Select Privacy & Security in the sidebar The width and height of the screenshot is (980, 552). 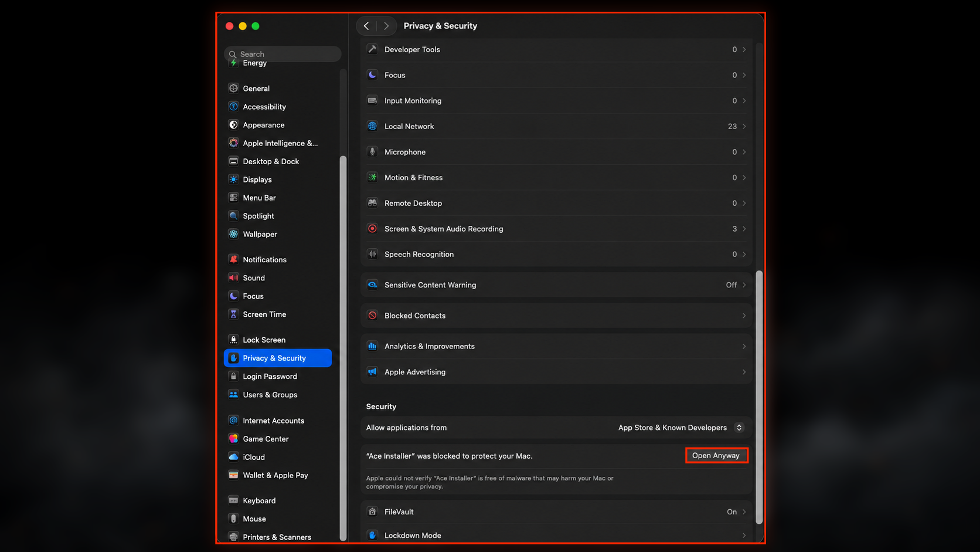(x=278, y=358)
